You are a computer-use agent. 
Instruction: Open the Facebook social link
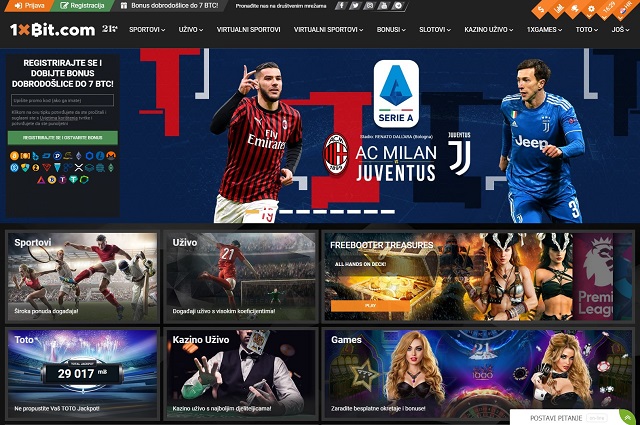(x=341, y=6)
